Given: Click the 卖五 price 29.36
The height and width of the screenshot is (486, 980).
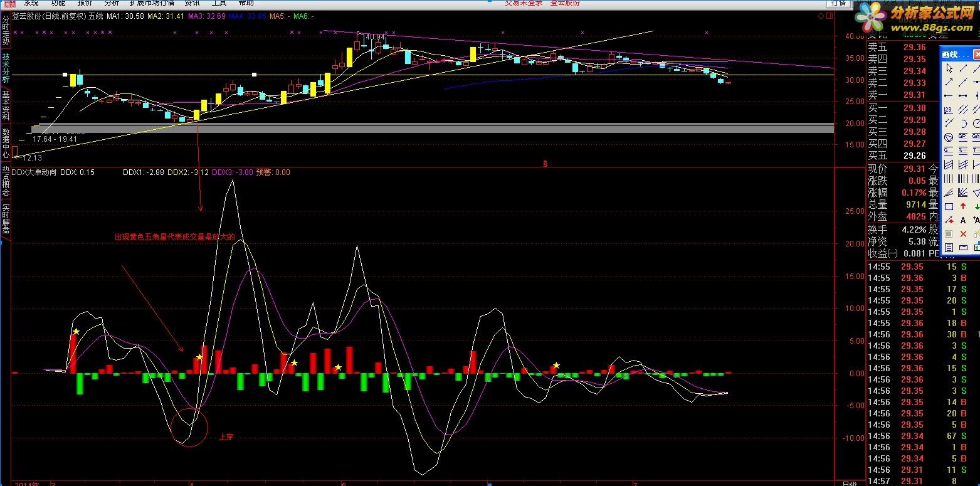Looking at the screenshot, I should click(x=915, y=48).
